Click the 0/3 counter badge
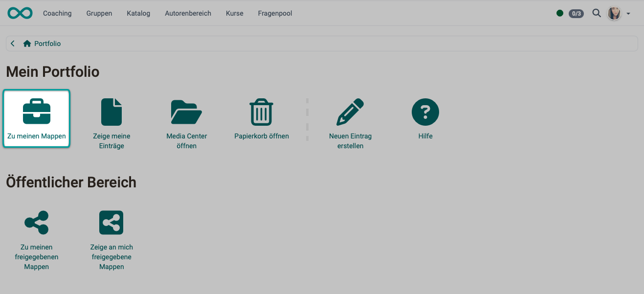Screen dimensions: 644x294 576,14
